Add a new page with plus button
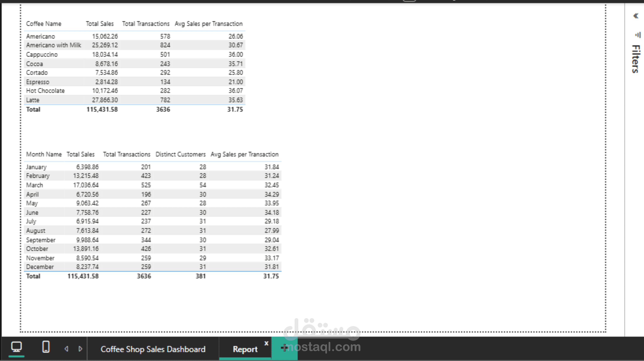This screenshot has height=361, width=644. (284, 348)
